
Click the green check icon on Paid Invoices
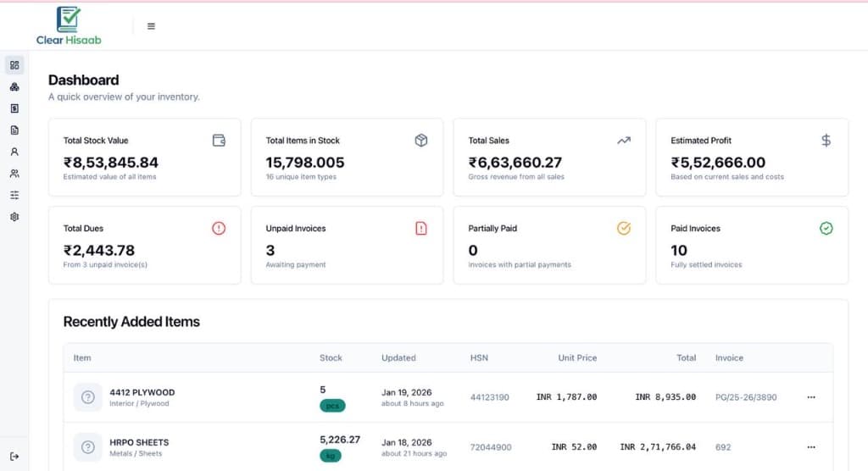(826, 228)
